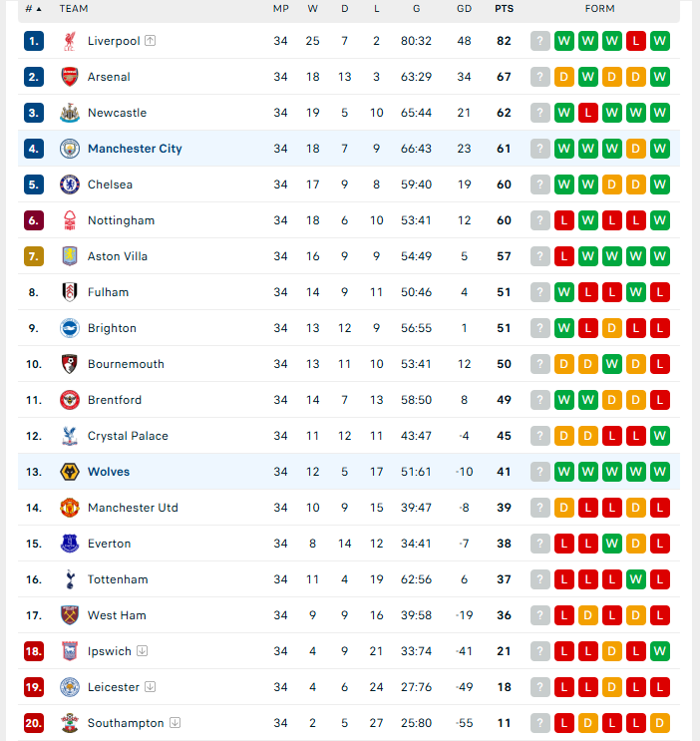Select the Wolves club badge
This screenshot has width=700, height=741.
tap(70, 472)
